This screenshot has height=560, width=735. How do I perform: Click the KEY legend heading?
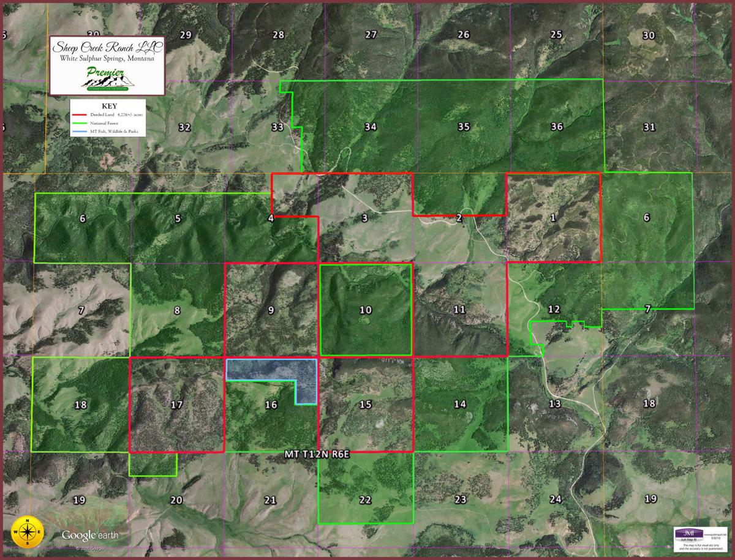pos(108,105)
